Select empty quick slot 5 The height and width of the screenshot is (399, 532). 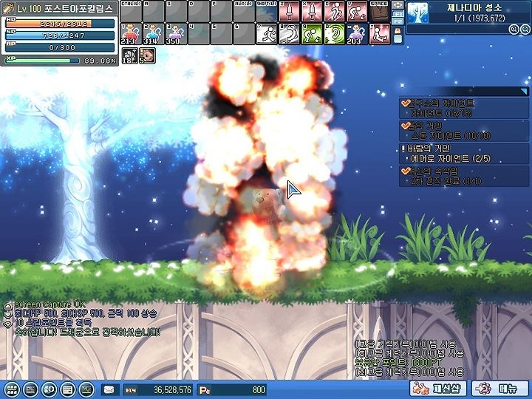[x=221, y=34]
